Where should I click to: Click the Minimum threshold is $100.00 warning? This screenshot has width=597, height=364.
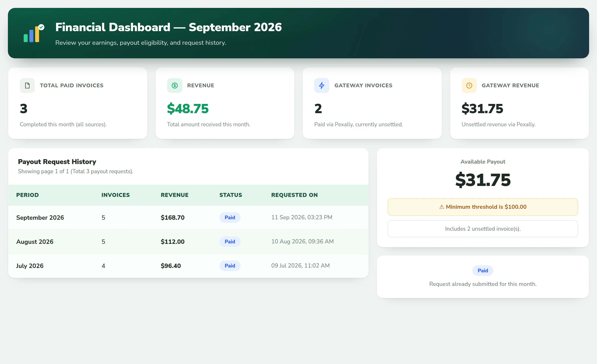[x=483, y=207]
